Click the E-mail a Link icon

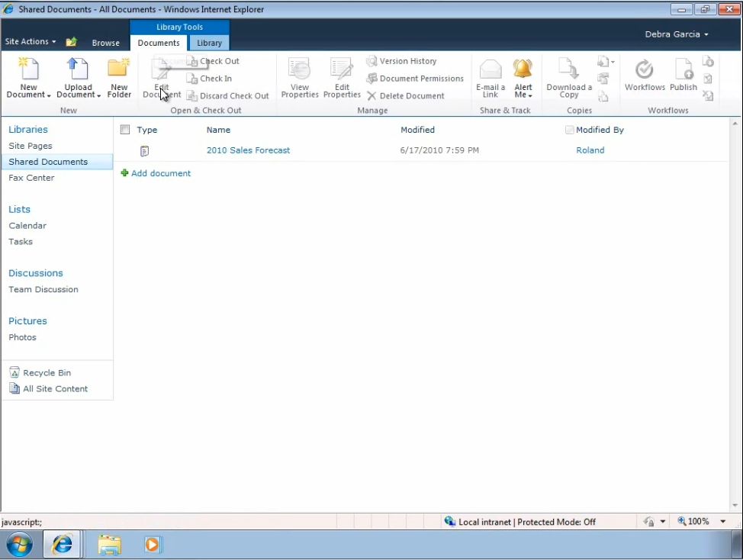pos(491,69)
